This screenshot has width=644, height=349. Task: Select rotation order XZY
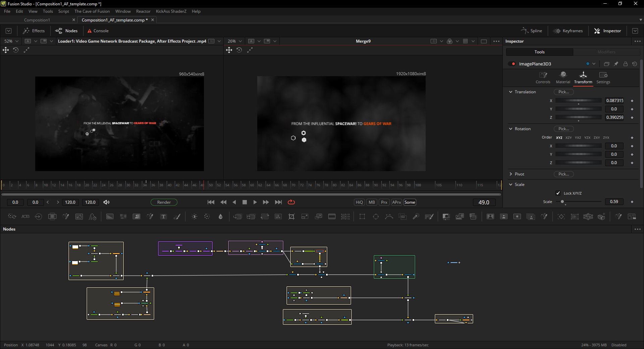pyautogui.click(x=569, y=138)
